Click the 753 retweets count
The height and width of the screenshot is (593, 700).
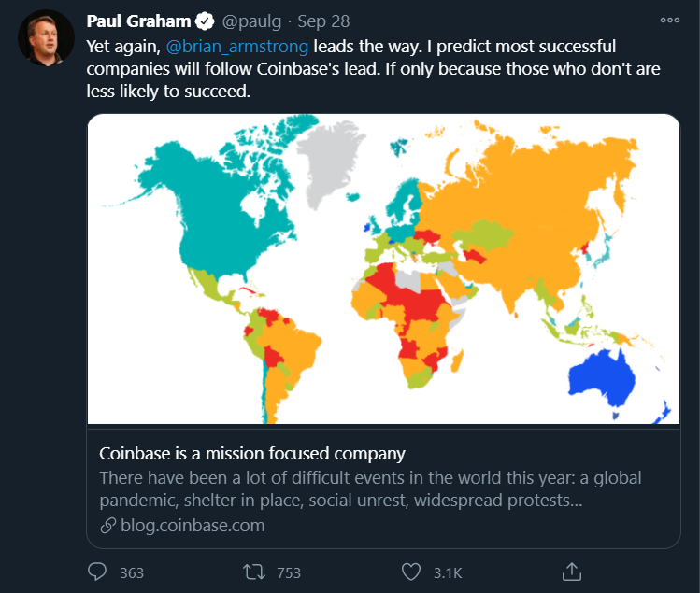(x=288, y=572)
